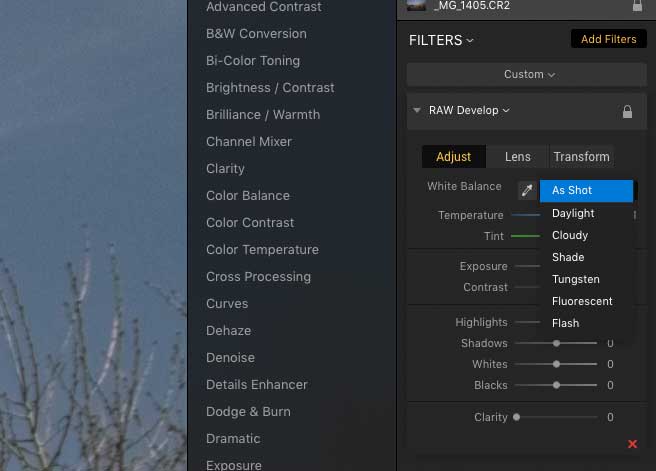Add the B&W Conversion filter
Viewport: 656px width, 471px height.
pos(256,34)
